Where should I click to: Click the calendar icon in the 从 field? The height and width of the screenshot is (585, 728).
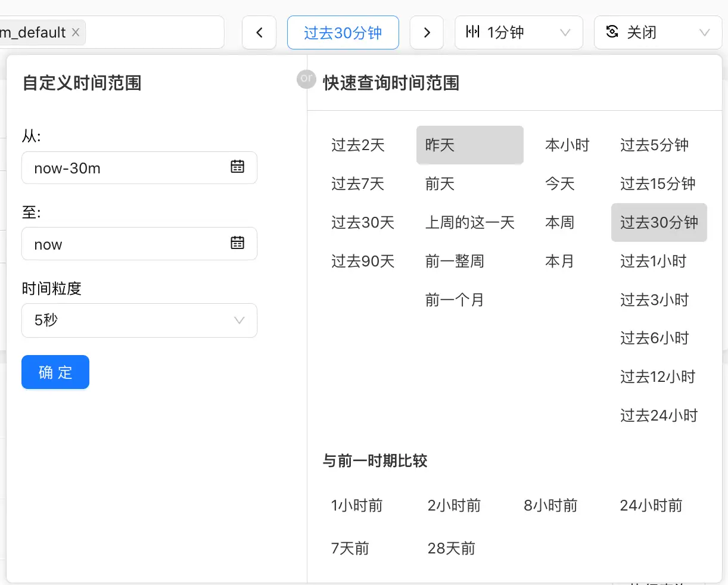237,167
